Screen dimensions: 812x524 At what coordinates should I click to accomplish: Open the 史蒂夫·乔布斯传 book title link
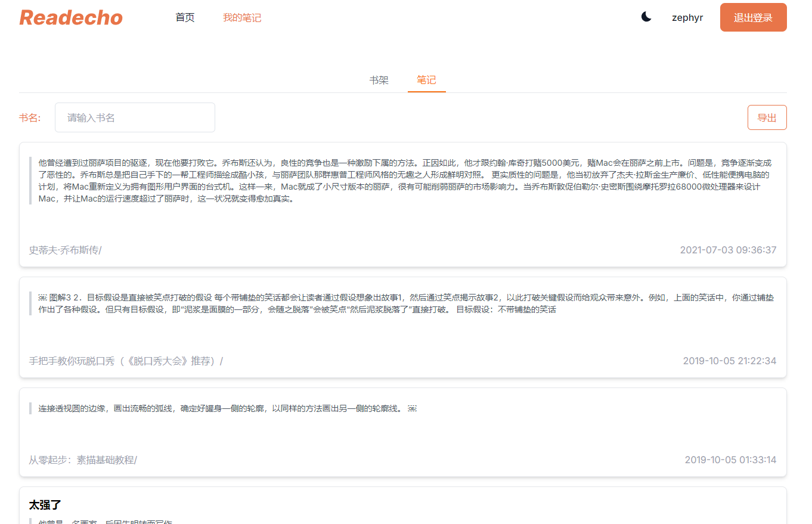[64, 250]
